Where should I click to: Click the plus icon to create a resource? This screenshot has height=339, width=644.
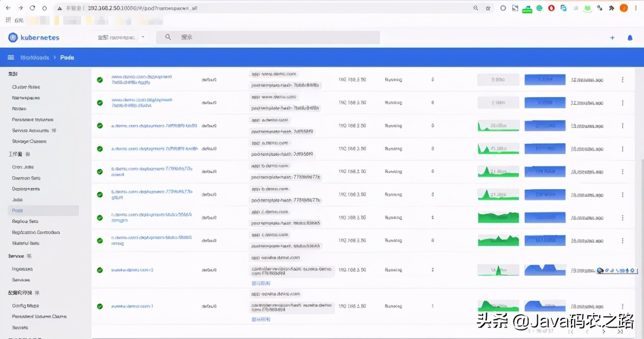coord(612,38)
